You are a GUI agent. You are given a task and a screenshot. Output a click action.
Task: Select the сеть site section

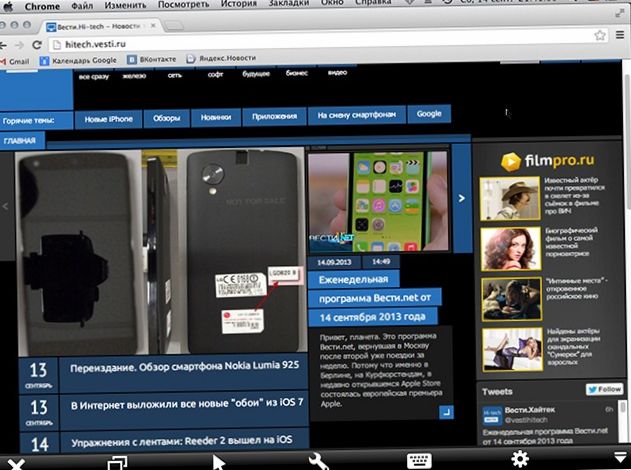coord(175,75)
